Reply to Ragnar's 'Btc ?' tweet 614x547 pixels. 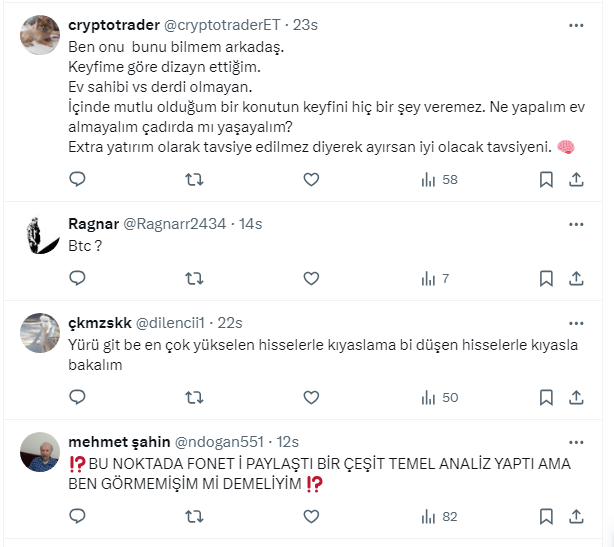[77, 279]
